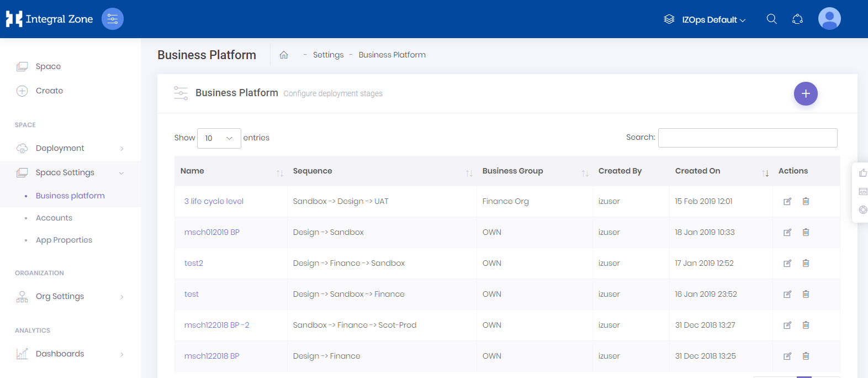The height and width of the screenshot is (378, 868).
Task: Open the entries-per-page dropdown showing 10
Action: coord(219,138)
